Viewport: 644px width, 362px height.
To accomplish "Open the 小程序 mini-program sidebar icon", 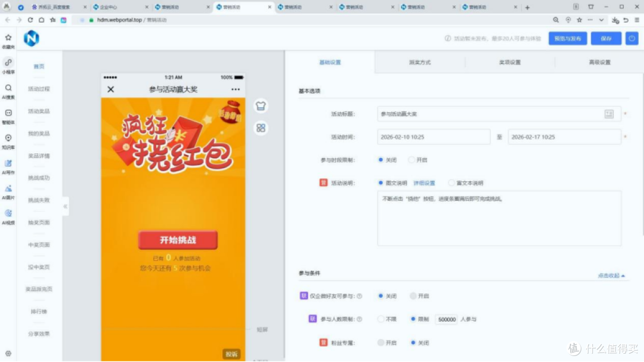I will 8,63.
